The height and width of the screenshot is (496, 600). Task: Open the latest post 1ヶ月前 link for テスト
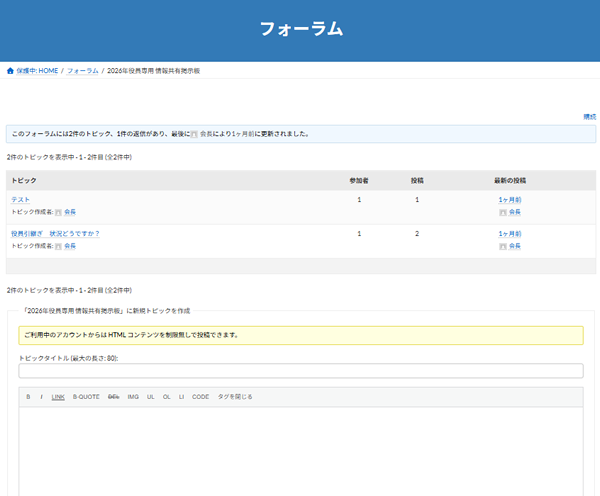point(509,200)
